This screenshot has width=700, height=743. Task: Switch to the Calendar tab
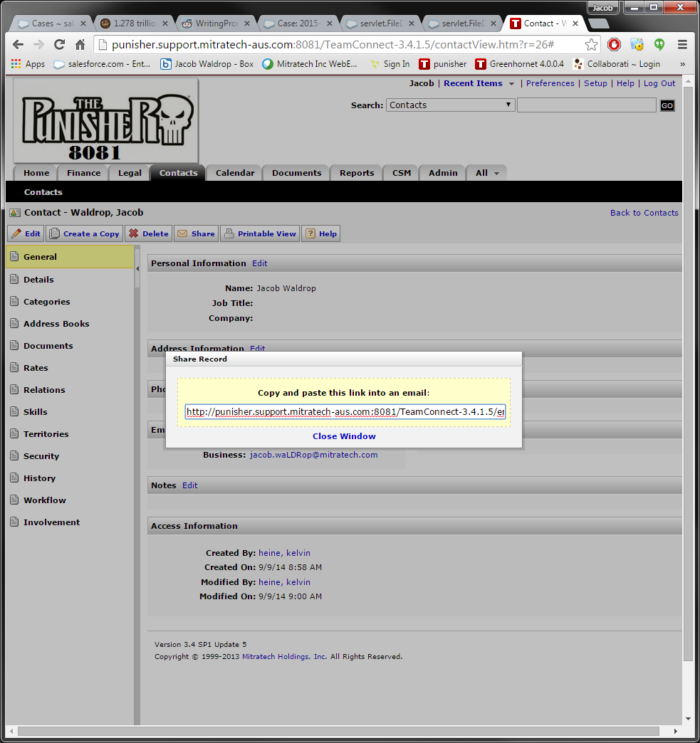pos(235,173)
